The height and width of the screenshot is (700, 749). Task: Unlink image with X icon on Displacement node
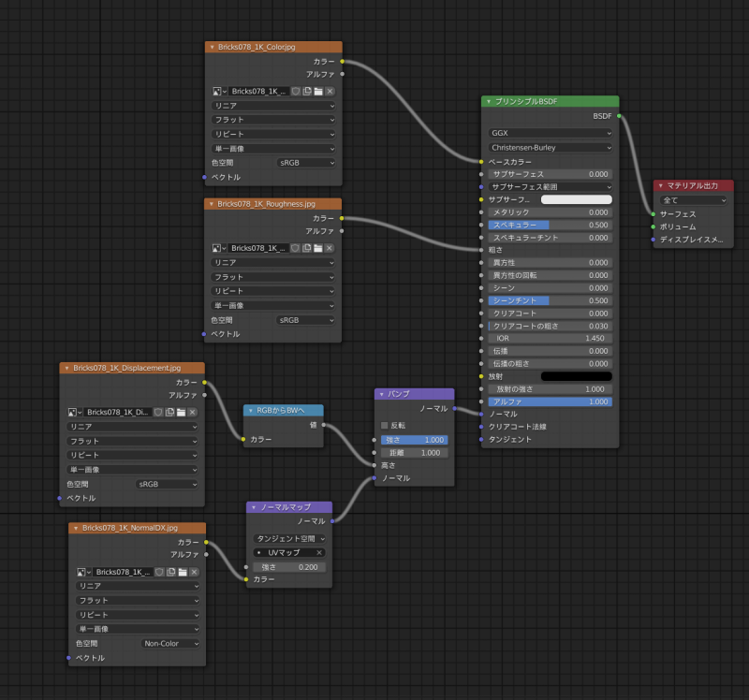coord(193,412)
